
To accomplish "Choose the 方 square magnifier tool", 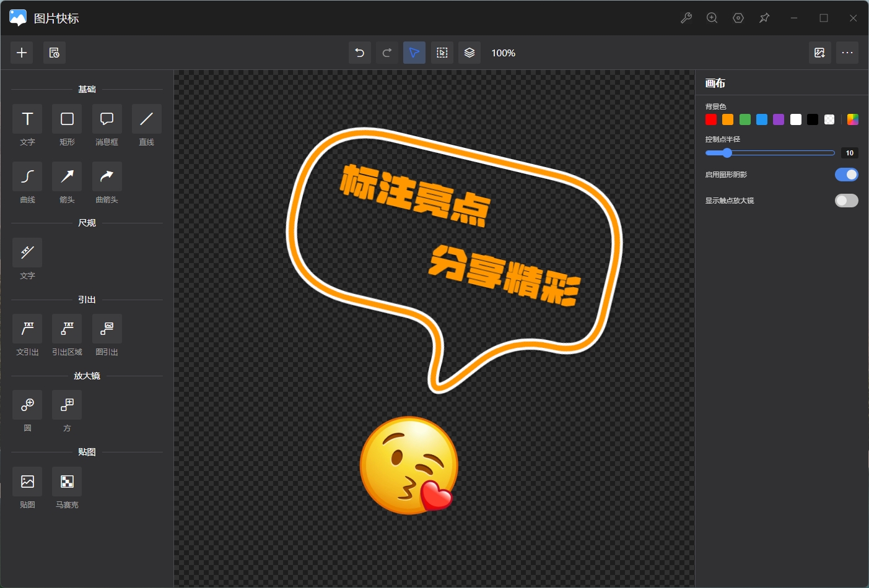I will 67,405.
